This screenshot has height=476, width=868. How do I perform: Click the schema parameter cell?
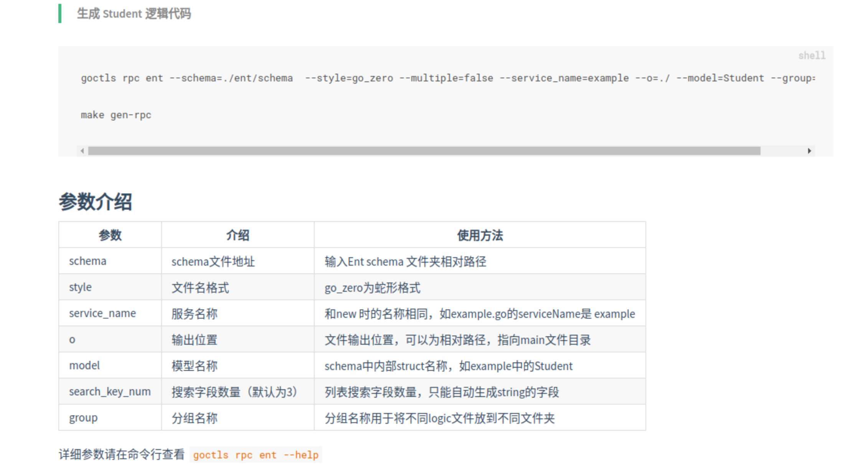pos(88,261)
